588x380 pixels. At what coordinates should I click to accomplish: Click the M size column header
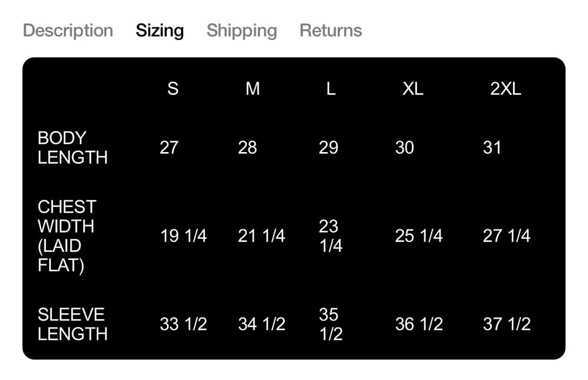tap(252, 89)
